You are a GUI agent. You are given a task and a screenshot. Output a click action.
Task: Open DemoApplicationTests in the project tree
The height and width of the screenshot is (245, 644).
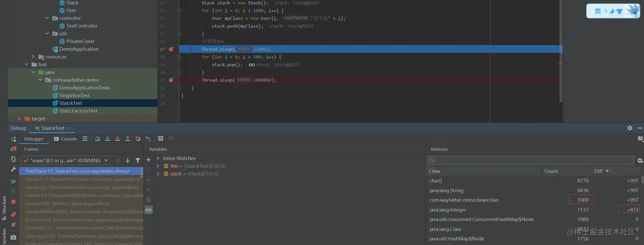(84, 88)
